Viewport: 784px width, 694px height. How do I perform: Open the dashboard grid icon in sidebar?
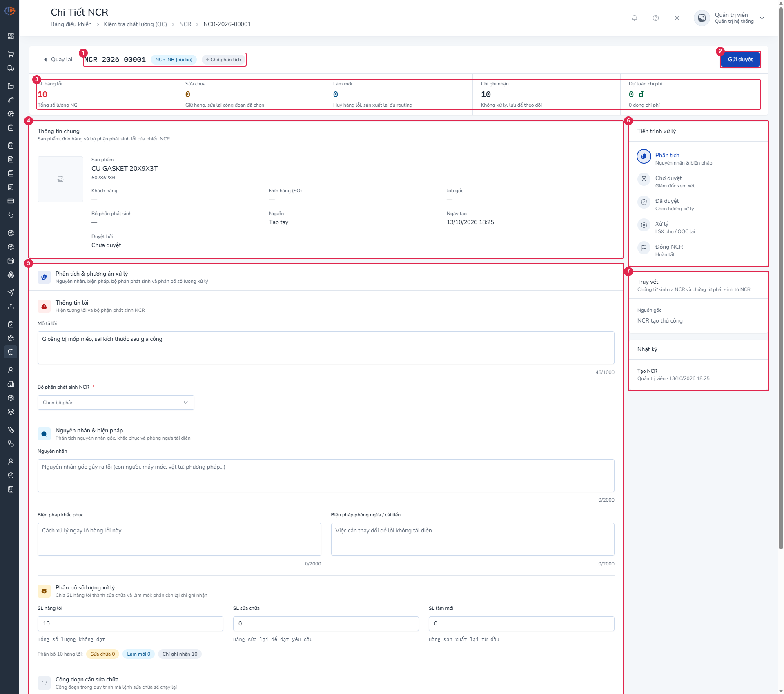11,36
